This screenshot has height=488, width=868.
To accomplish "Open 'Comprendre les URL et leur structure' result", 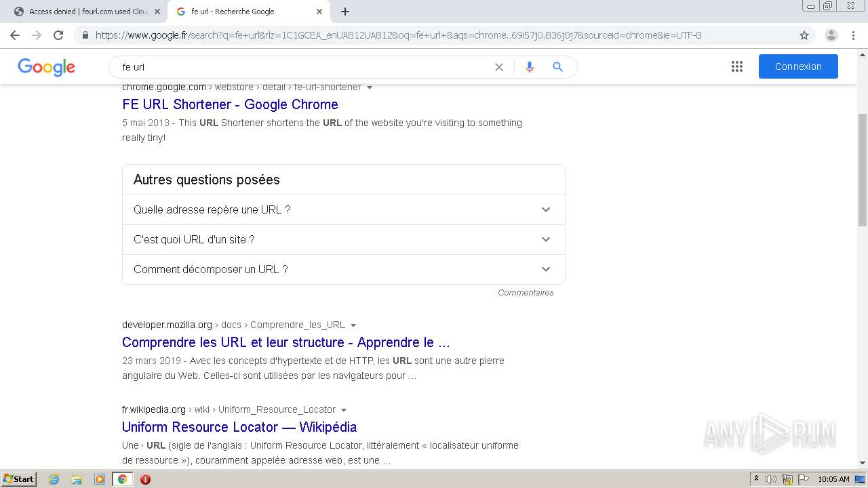I will pyautogui.click(x=286, y=342).
